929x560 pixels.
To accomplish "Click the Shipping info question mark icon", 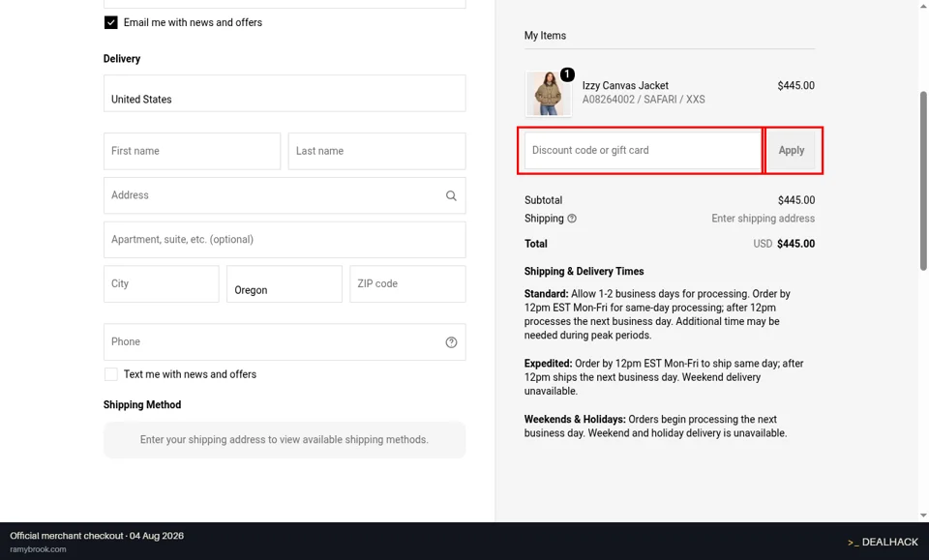I will [x=572, y=219].
